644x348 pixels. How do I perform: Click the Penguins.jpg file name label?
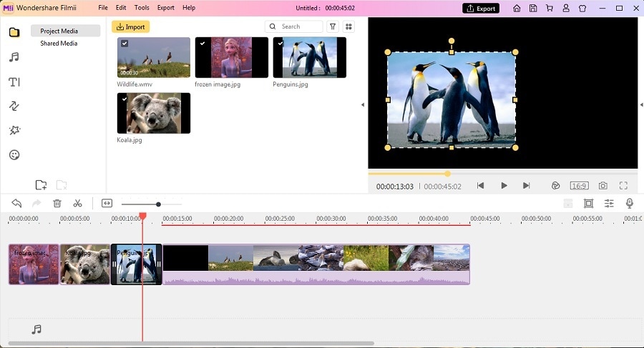point(291,84)
